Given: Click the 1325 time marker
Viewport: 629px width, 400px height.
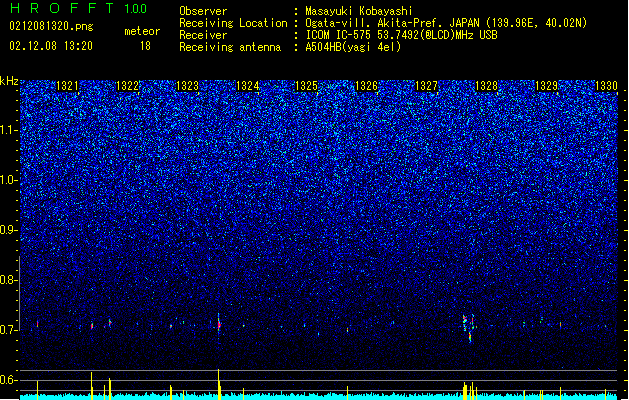Looking at the screenshot, I should pos(306,86).
